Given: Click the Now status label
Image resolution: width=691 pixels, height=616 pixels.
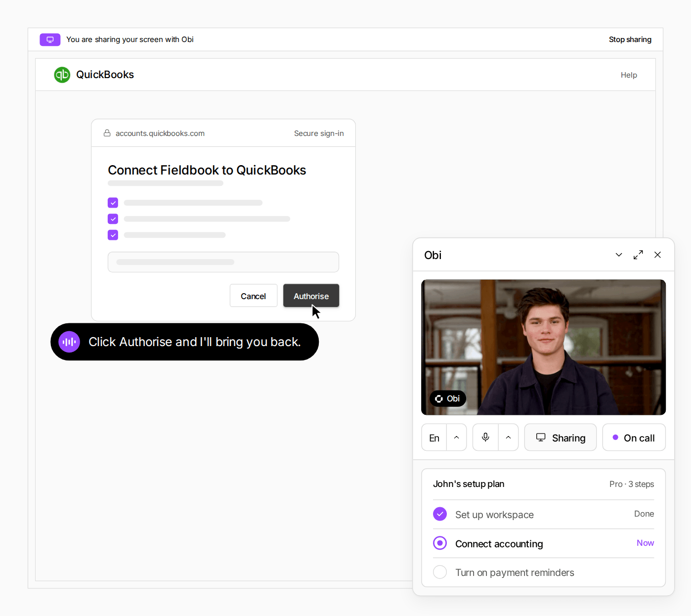Looking at the screenshot, I should (646, 543).
